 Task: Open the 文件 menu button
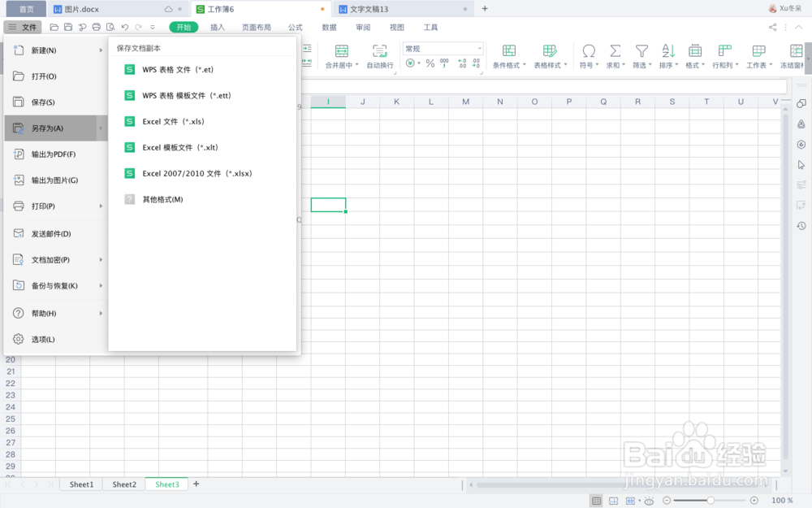[22, 27]
